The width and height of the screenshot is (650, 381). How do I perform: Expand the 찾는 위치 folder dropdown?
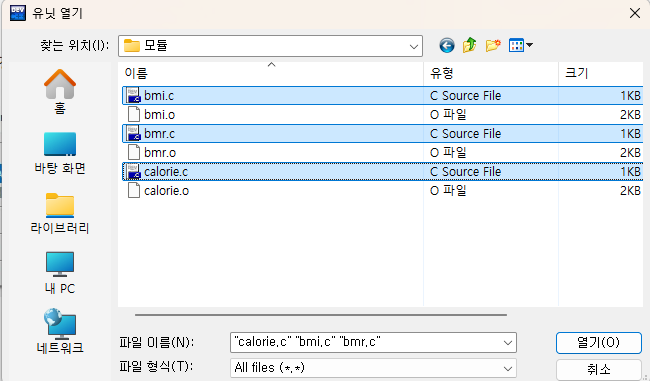click(x=413, y=46)
